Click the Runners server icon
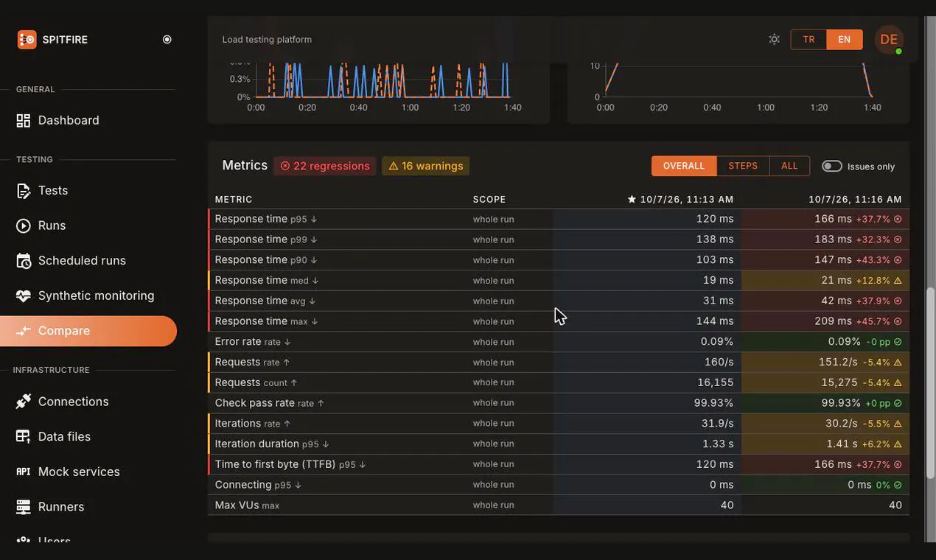 pyautogui.click(x=24, y=507)
